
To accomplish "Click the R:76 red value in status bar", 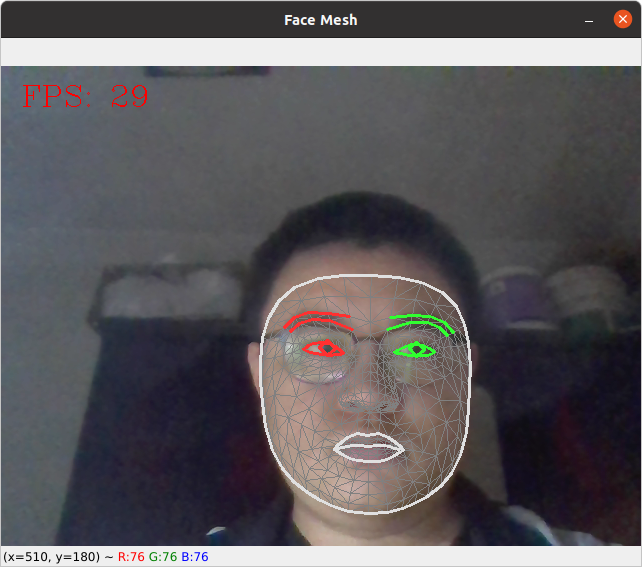I will coord(131,557).
